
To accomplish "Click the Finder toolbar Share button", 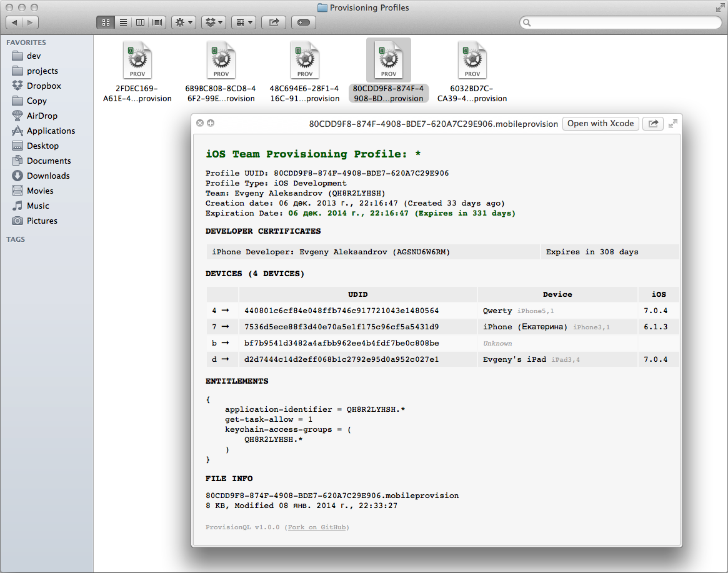I will point(274,22).
